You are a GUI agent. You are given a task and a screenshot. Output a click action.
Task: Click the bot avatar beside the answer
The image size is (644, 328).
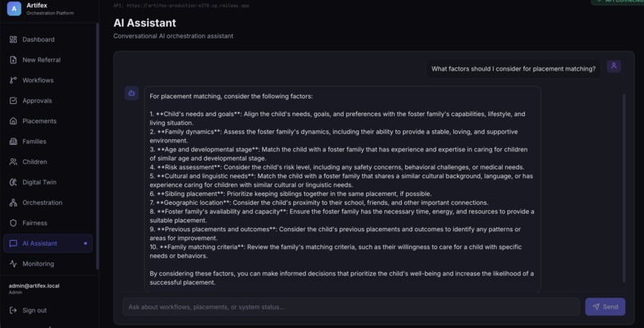pyautogui.click(x=131, y=94)
